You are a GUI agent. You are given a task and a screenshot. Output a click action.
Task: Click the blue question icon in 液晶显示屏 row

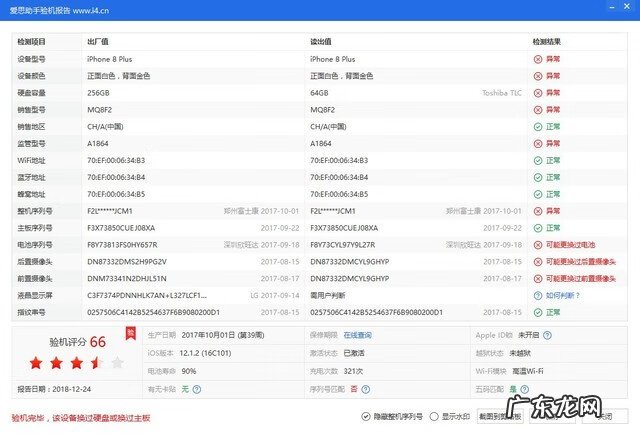coord(538,296)
